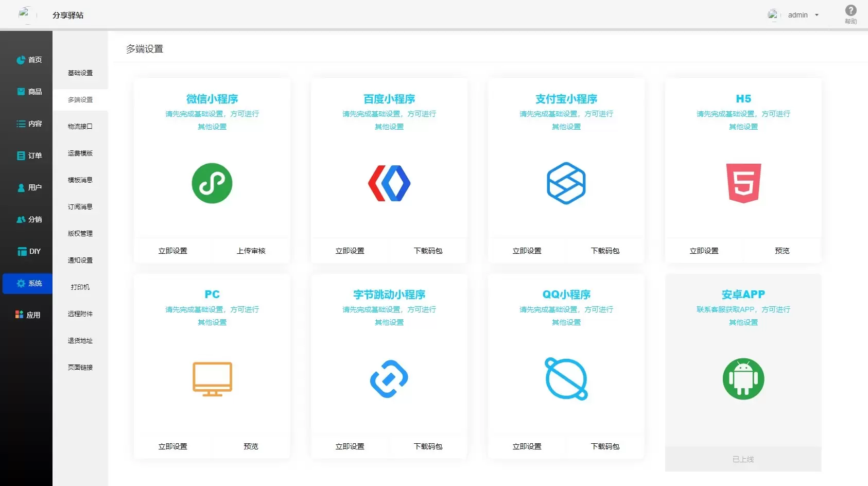Screen dimensions: 868x486
Task: Click 预览 on the H5 card
Action: pos(783,251)
